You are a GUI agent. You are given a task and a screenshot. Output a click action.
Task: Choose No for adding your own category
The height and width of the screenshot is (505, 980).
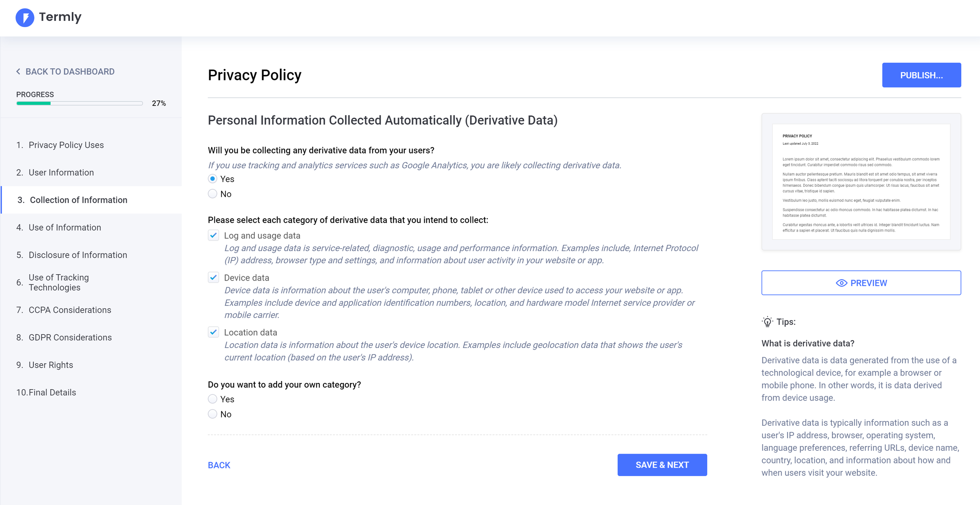pyautogui.click(x=212, y=414)
